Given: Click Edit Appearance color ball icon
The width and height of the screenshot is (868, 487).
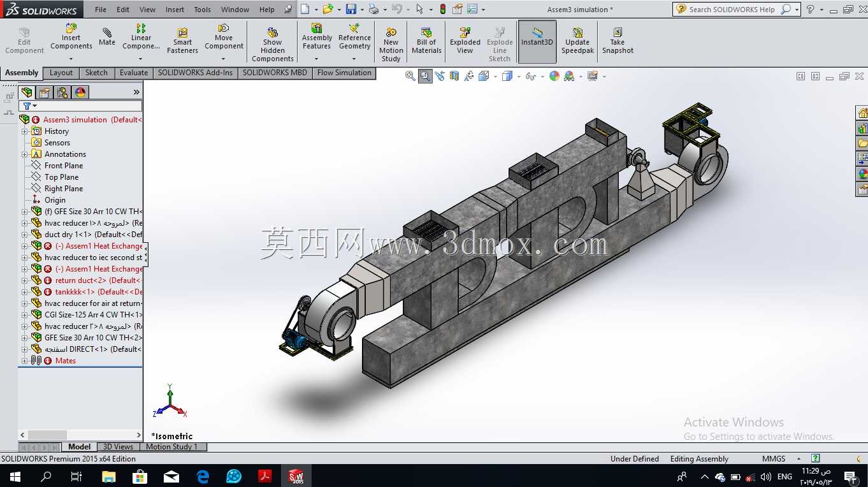Looking at the screenshot, I should click(554, 76).
